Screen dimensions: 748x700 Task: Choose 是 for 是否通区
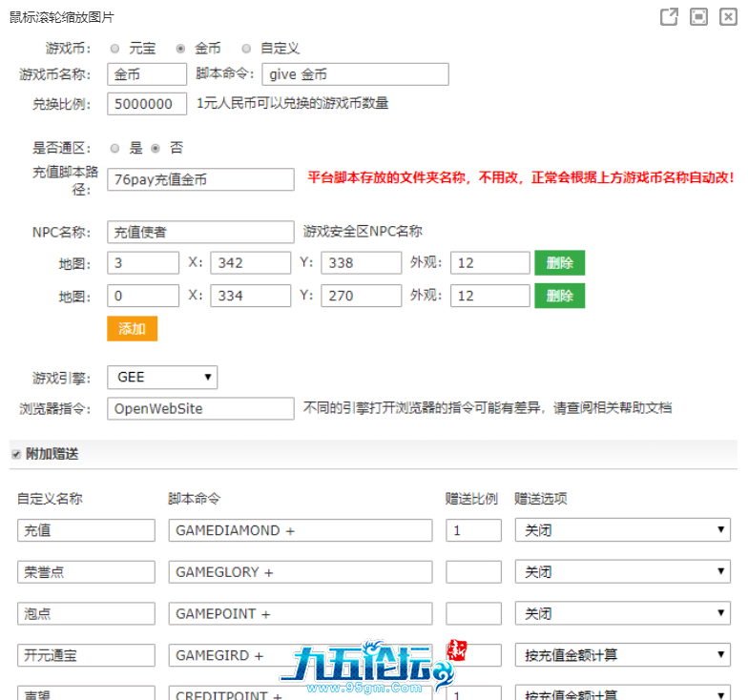coord(115,148)
